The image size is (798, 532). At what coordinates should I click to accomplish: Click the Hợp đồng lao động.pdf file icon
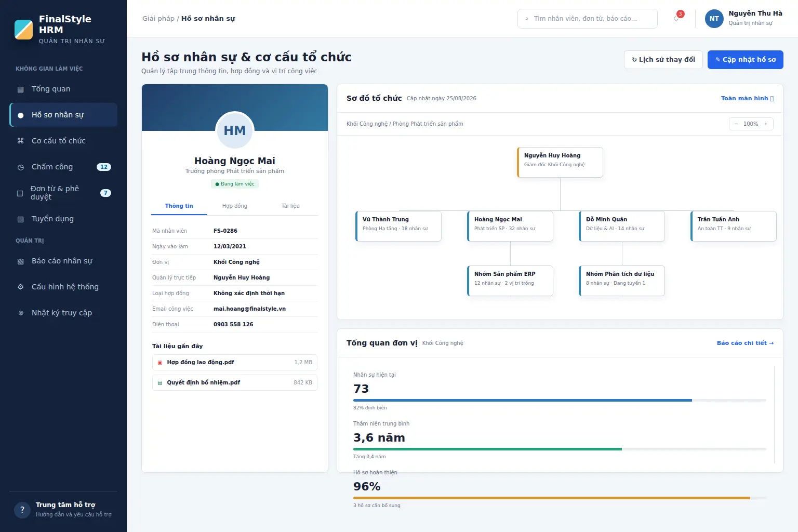160,363
